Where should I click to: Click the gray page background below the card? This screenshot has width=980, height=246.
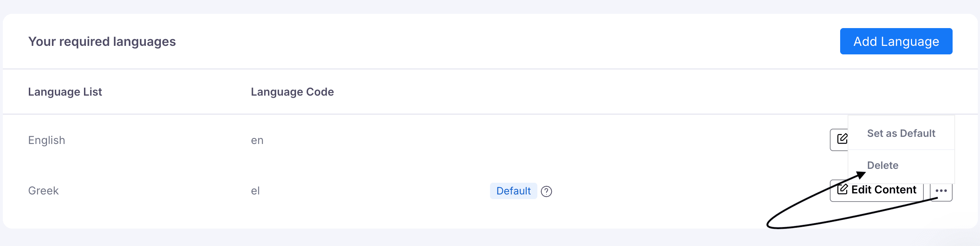click(490, 237)
